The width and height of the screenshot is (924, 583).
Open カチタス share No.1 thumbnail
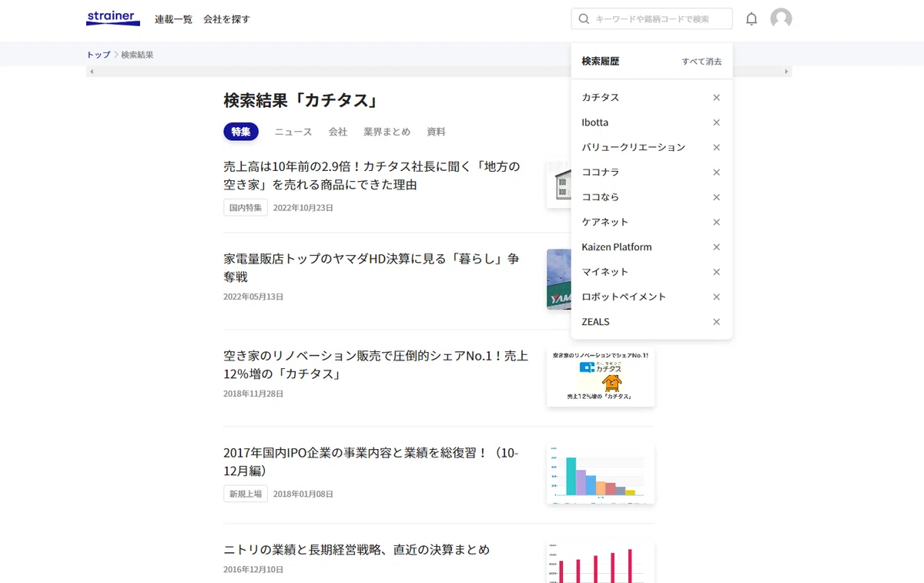[x=601, y=377]
